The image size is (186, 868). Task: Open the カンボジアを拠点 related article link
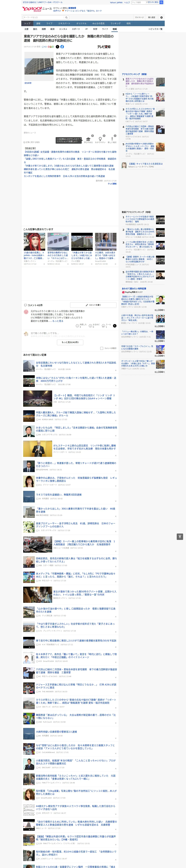coord(64,176)
